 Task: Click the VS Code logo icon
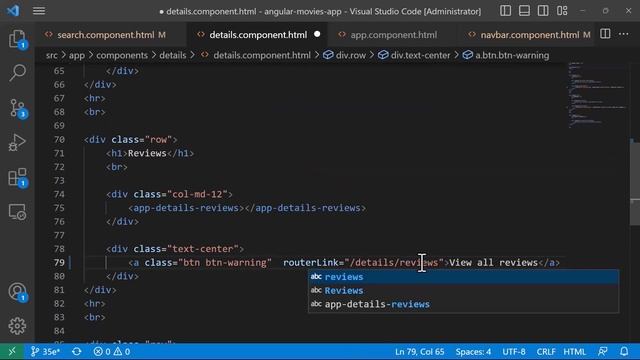point(13,11)
